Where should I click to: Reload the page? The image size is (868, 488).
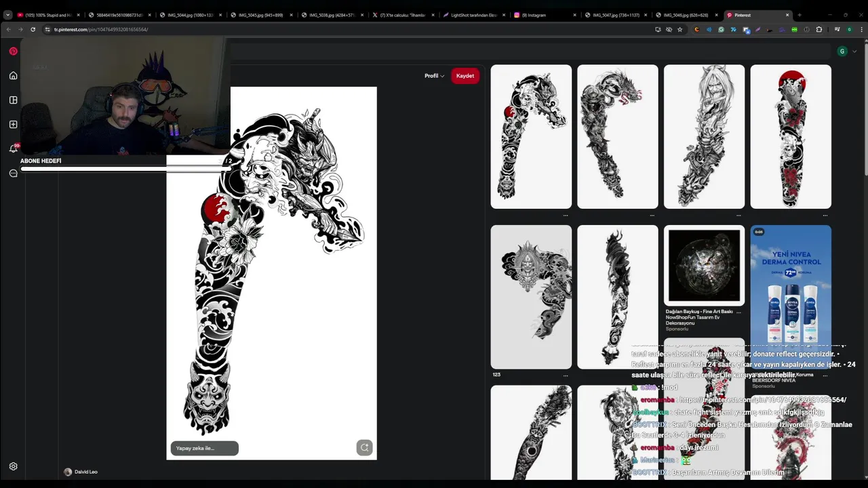coord(33,29)
